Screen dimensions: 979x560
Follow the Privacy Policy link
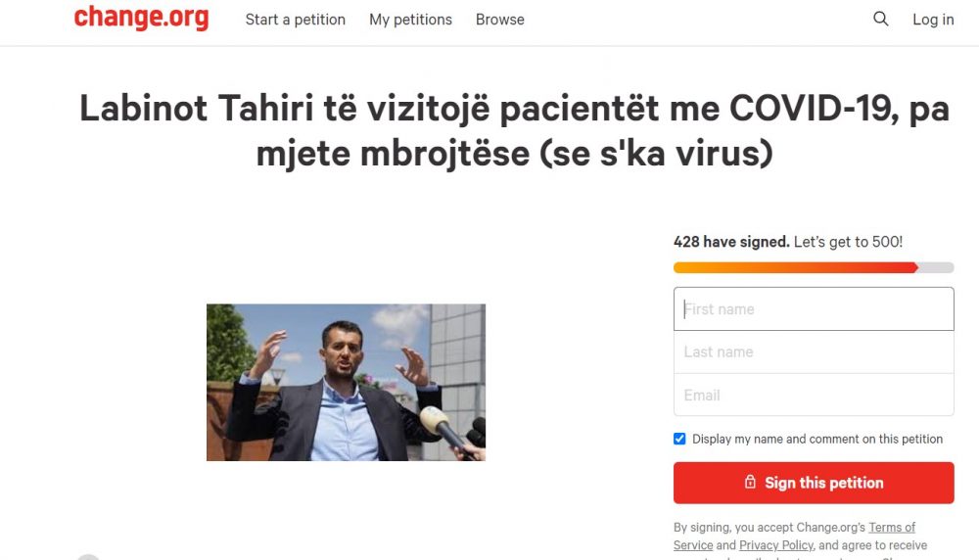[x=776, y=545]
